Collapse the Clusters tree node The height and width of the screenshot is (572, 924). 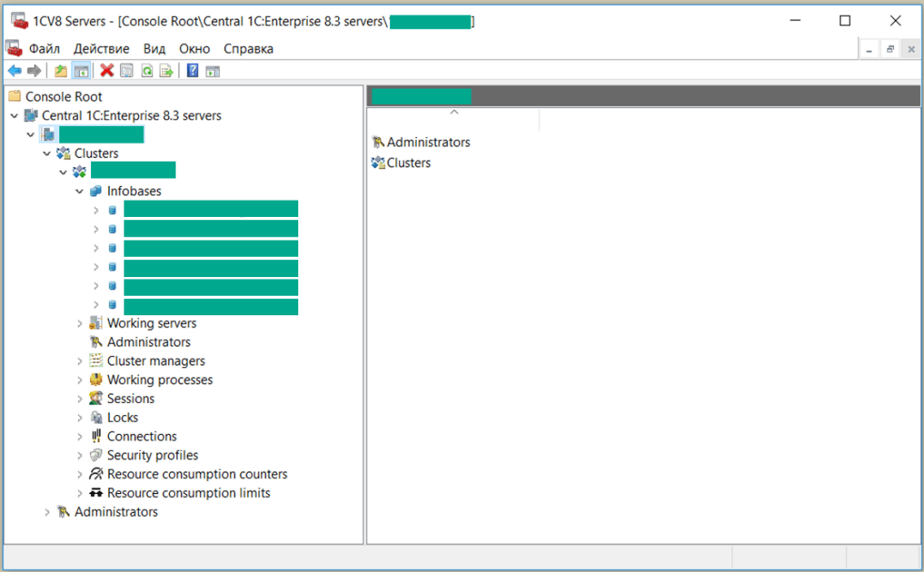47,154
